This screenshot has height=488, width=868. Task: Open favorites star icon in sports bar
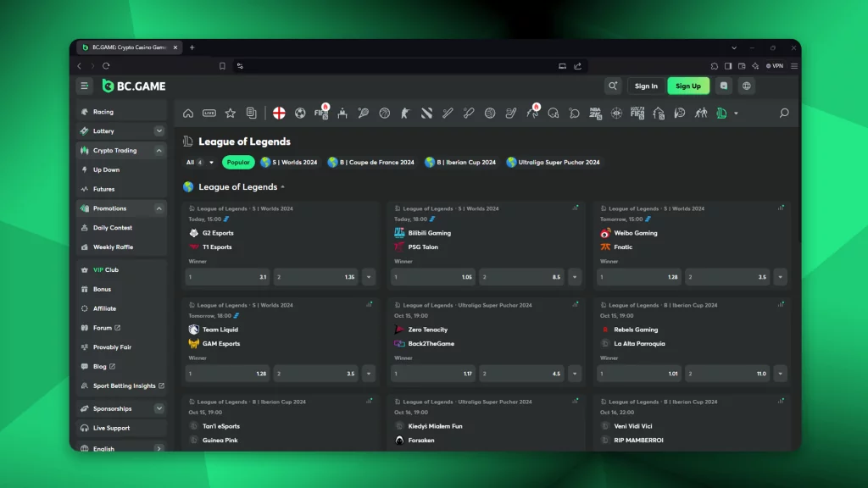231,114
